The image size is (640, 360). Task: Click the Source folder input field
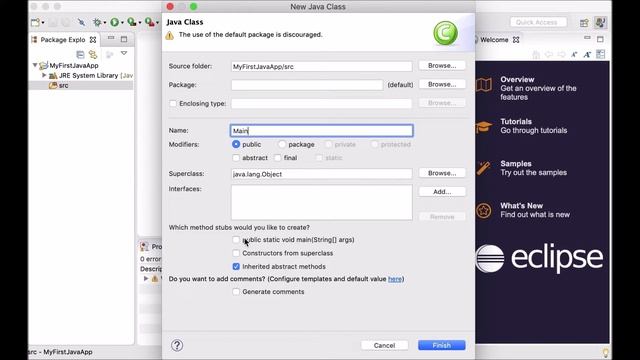(322, 66)
